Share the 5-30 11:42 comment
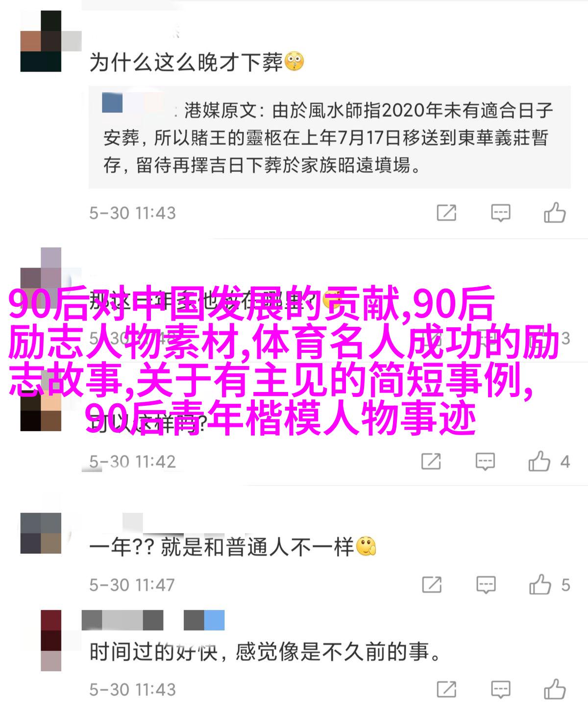 click(431, 461)
